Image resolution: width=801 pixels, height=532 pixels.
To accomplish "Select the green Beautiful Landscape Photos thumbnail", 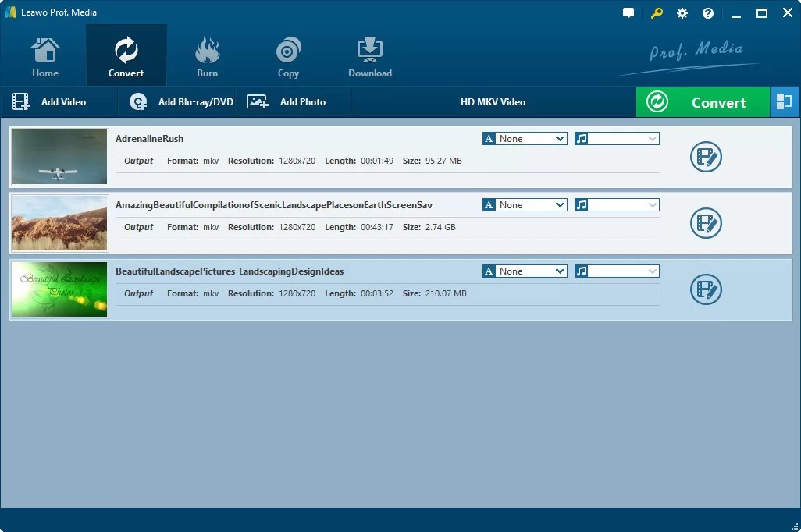I will pyautogui.click(x=60, y=289).
